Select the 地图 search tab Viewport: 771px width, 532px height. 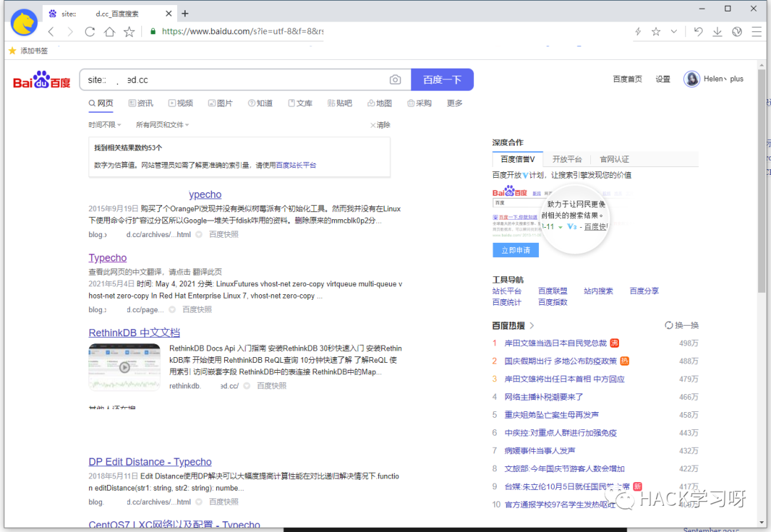[380, 104]
